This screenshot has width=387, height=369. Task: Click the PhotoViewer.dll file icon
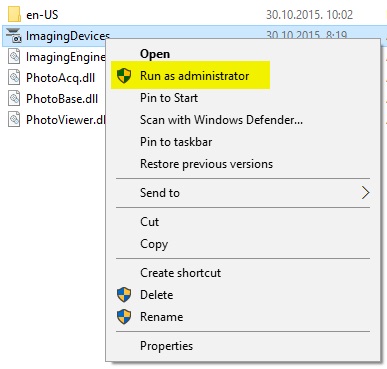[x=14, y=119]
